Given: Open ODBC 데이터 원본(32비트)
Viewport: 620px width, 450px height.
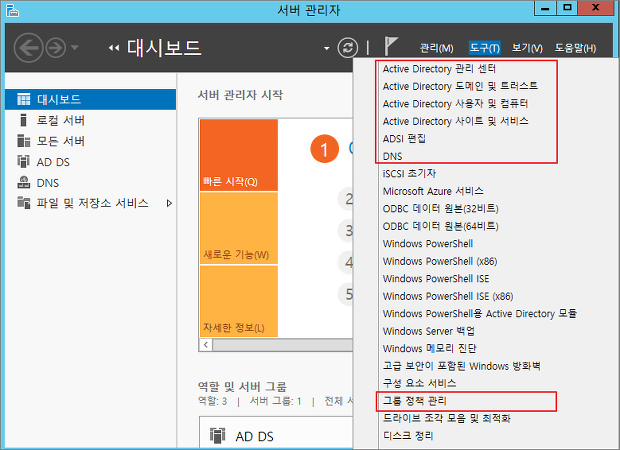Looking at the screenshot, I should point(440,208).
